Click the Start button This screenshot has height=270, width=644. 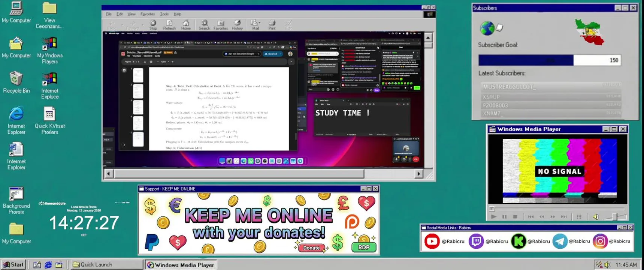pyautogui.click(x=13, y=264)
